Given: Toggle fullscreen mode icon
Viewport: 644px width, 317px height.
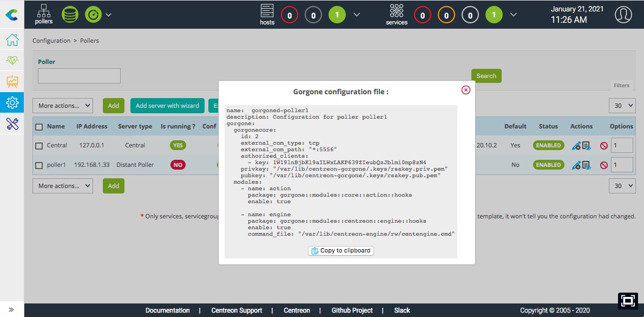Looking at the screenshot, I should click(x=627, y=301).
